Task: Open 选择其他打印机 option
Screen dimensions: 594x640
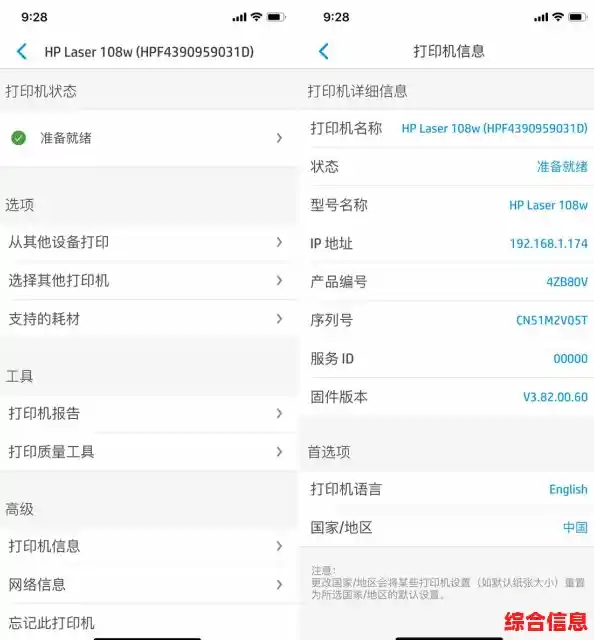Action: tap(149, 280)
